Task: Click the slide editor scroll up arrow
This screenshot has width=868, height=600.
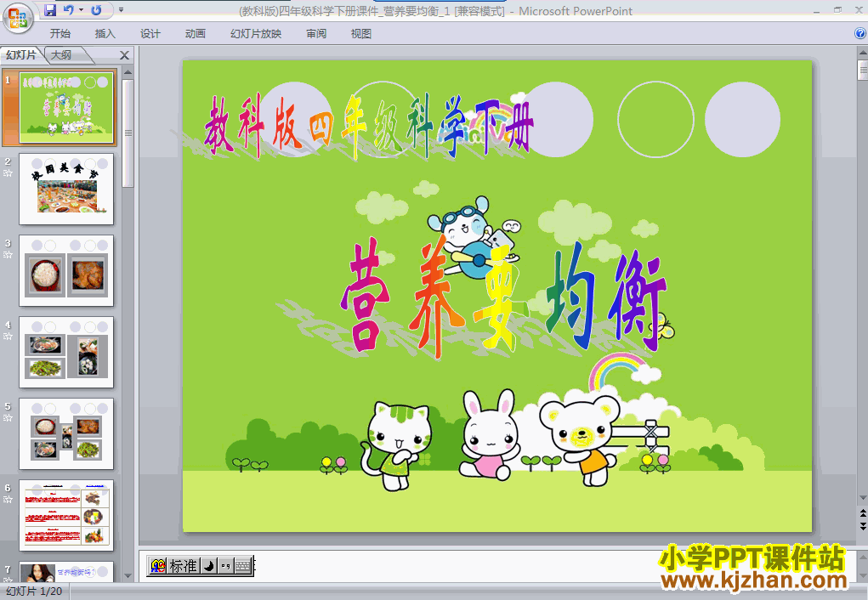Action: [862, 53]
